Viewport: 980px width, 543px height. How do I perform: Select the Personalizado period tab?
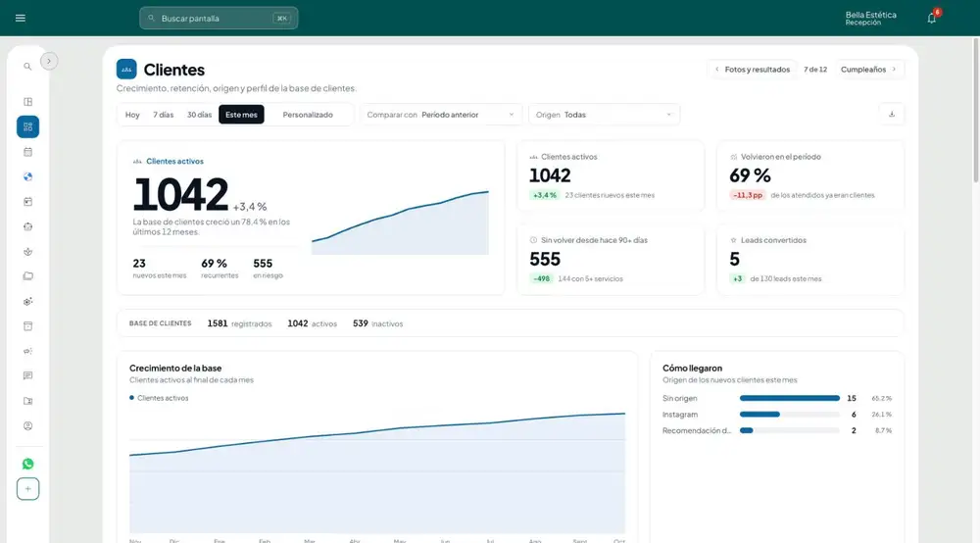point(308,115)
